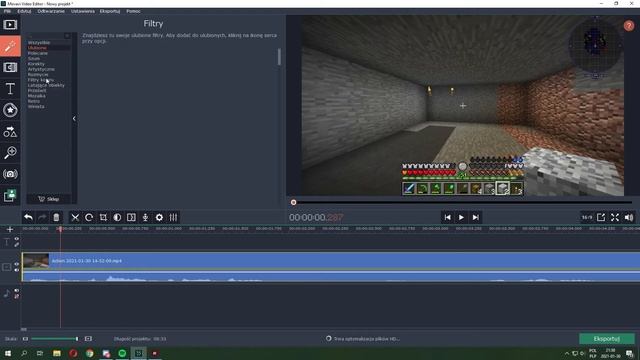Zoom out the timeline scale icon
Viewport: 640px width, 360px height.
pyautogui.click(x=25, y=339)
